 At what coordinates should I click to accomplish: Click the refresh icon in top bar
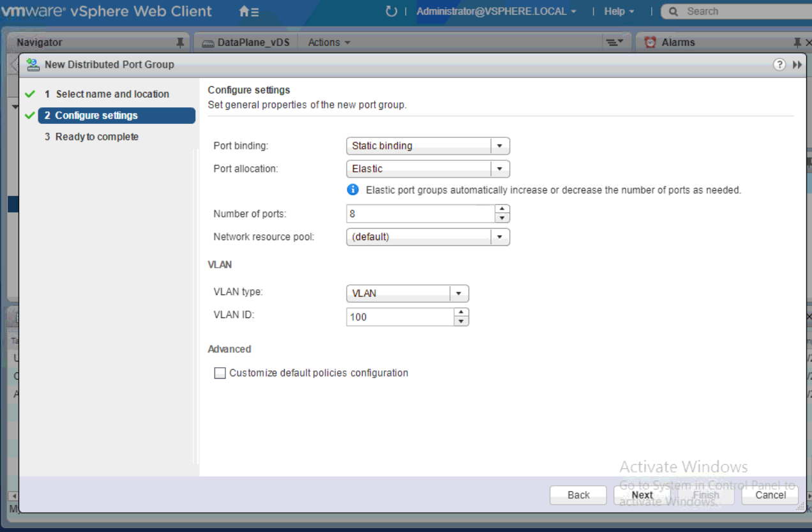pyautogui.click(x=391, y=11)
